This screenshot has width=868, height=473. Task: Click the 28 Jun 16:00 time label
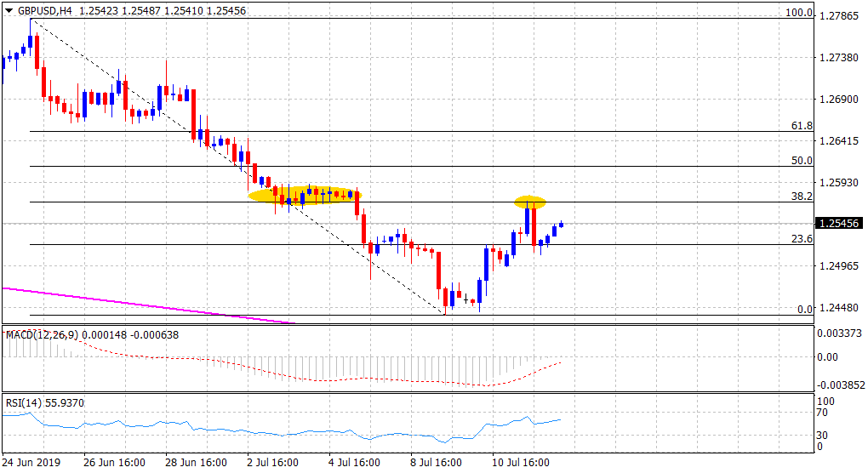point(197,462)
